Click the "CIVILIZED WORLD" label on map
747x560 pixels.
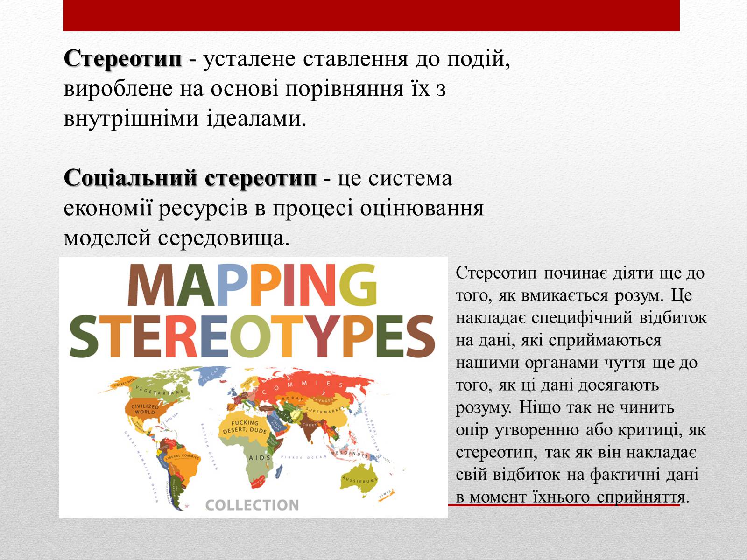(144, 409)
